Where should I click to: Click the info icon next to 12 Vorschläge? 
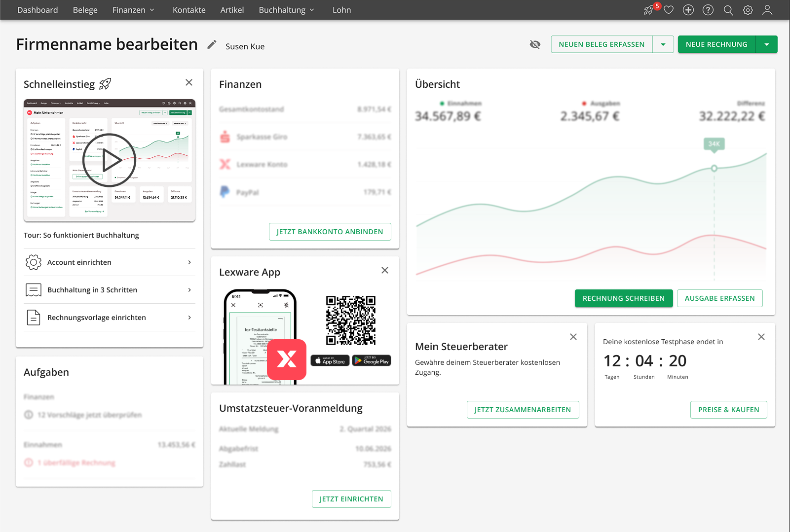29,415
